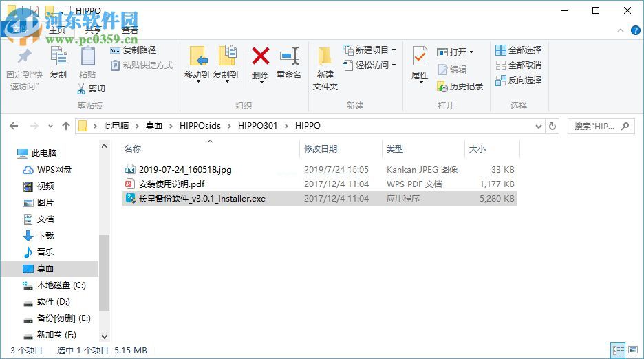This screenshot has height=359, width=644.
Task: Click the Cut scissors icon
Action: 81,88
